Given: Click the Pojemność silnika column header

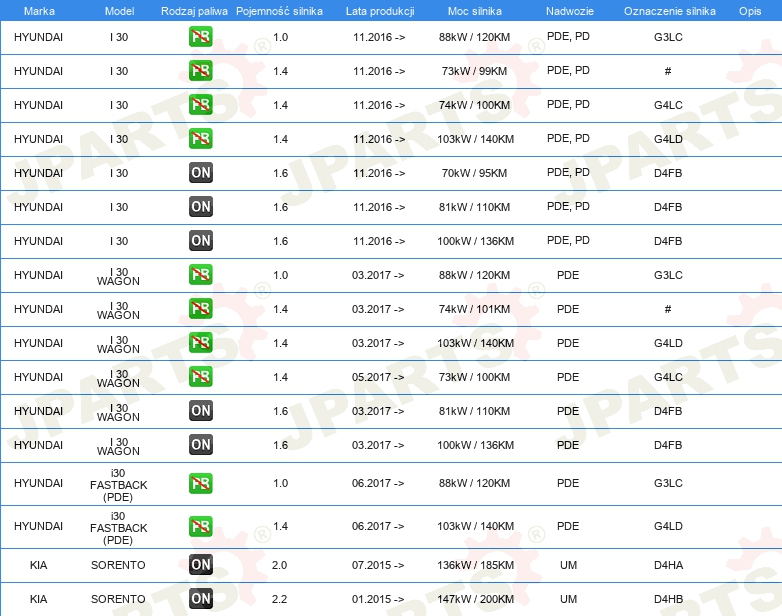Looking at the screenshot, I should point(279,11).
